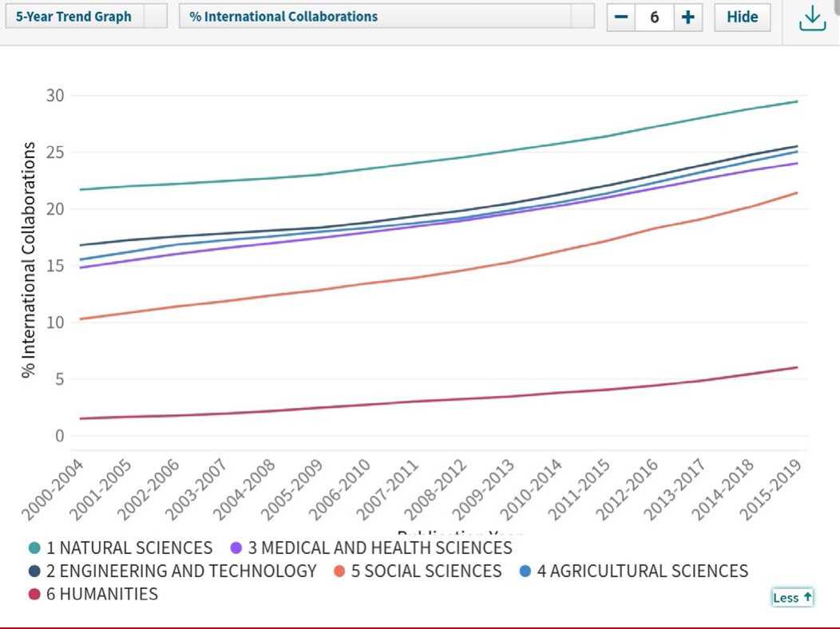Select the '6 HUMANITIES' legend label
Screen dimensions: 840x629
click(101, 594)
